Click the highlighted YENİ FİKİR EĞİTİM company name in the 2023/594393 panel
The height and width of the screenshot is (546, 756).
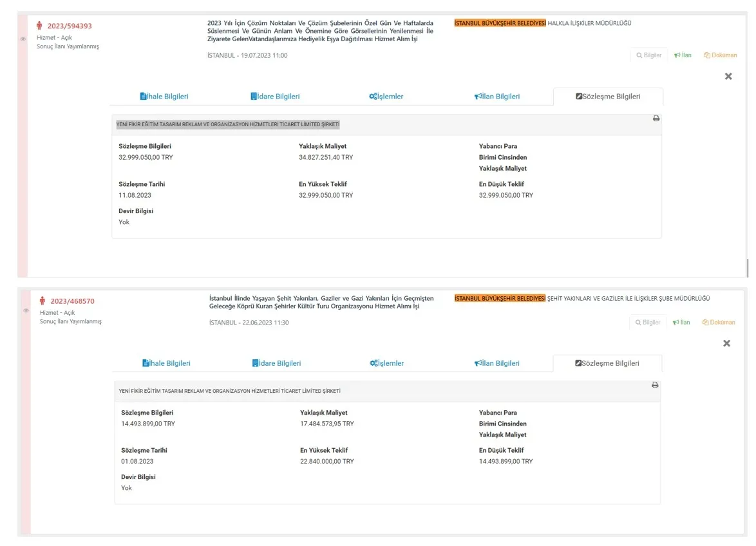click(x=228, y=124)
